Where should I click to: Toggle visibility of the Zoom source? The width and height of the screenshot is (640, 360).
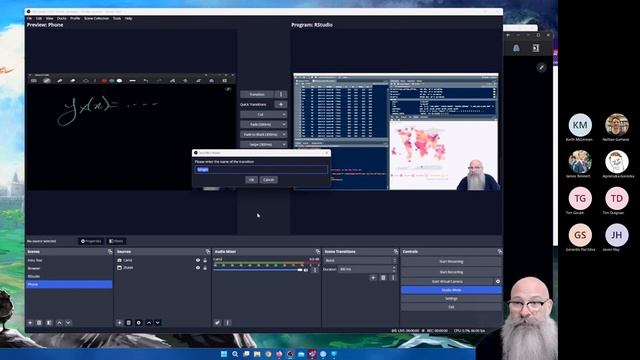pyautogui.click(x=198, y=268)
